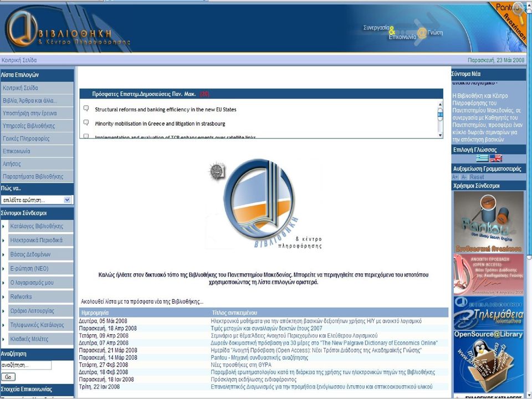This screenshot has height=399, width=532.
Task: Open the 'Ωράριο Λειτουργίας' quick link
Action: (x=41, y=311)
